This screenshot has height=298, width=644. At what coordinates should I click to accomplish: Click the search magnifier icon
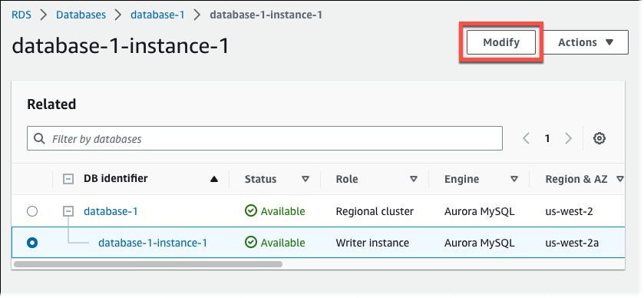pyautogui.click(x=39, y=138)
